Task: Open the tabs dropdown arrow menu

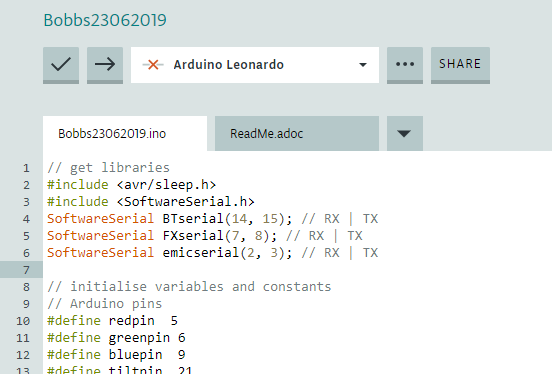Action: (x=405, y=133)
